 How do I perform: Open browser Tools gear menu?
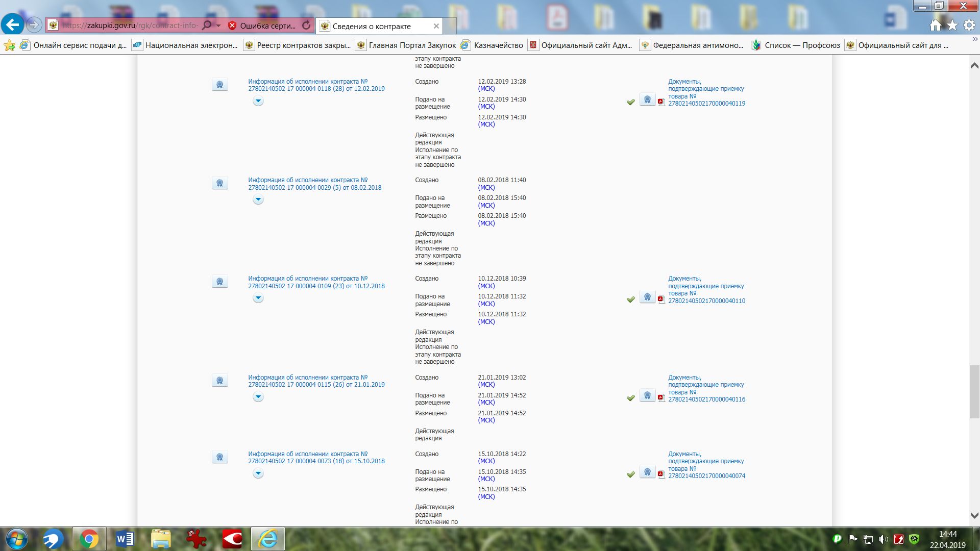click(969, 26)
